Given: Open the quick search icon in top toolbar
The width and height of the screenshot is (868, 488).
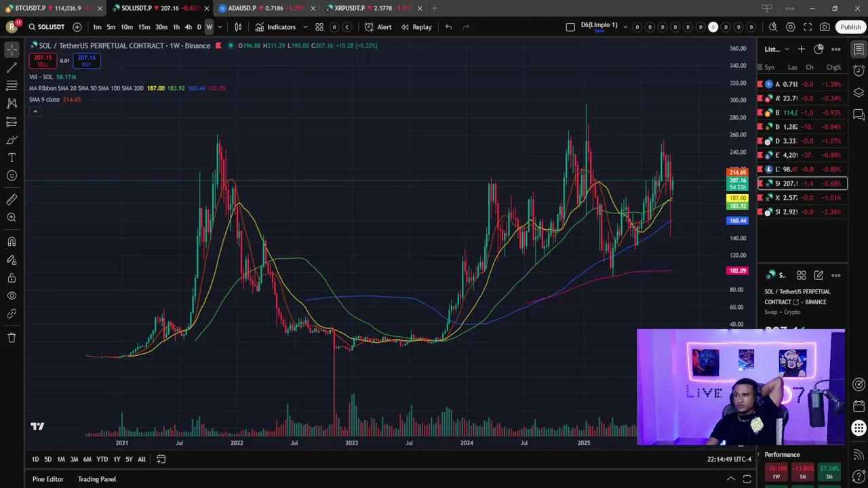Looking at the screenshot, I should (773, 27).
